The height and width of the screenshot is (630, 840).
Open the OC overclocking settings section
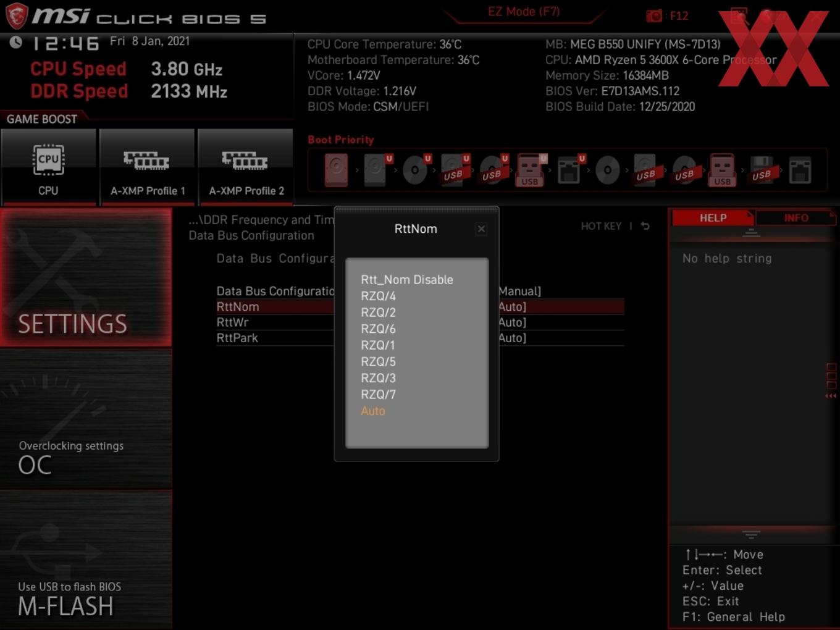coord(86,420)
